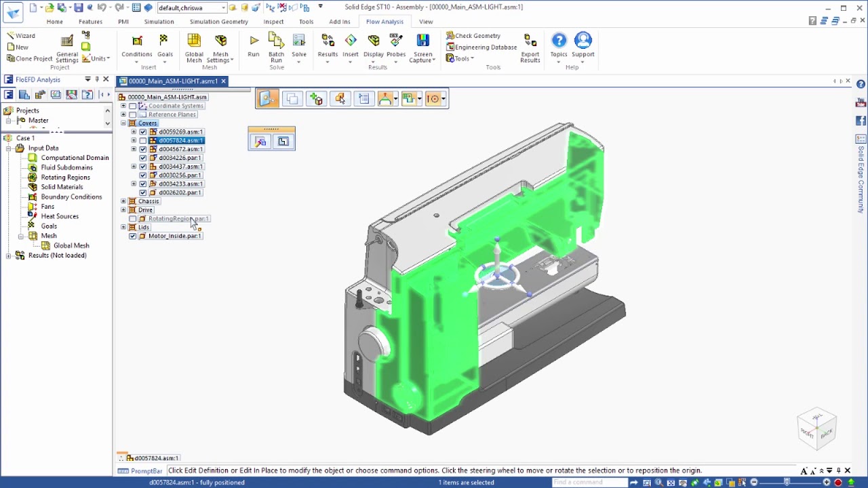Click the Facebook sidebar icon
868x488 pixels.
(861, 121)
